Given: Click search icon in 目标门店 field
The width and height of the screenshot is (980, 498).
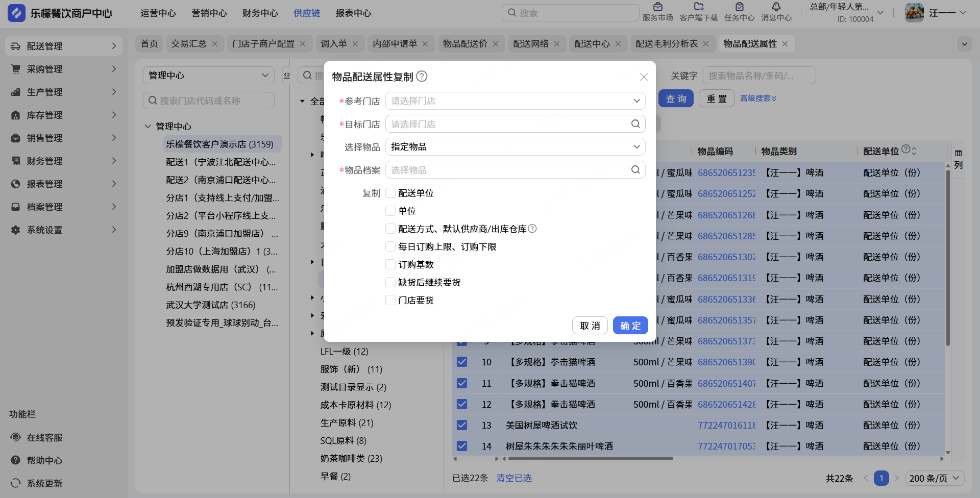Looking at the screenshot, I should (x=635, y=124).
